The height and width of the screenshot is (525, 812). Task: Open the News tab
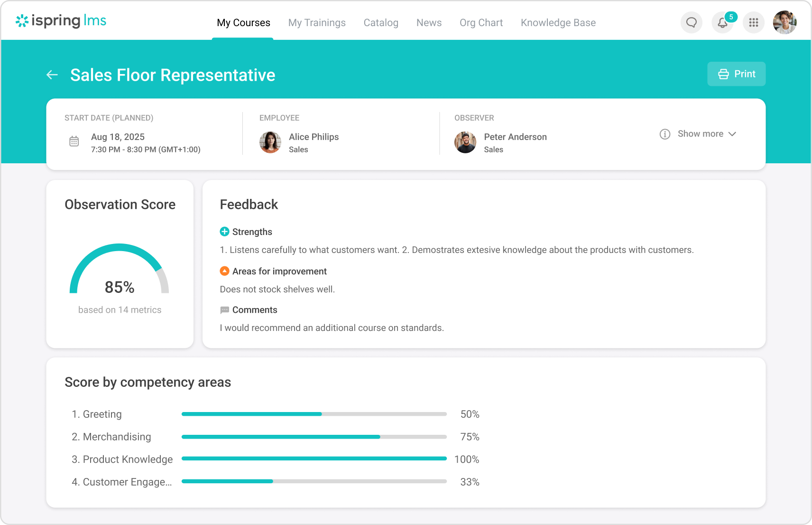(429, 23)
